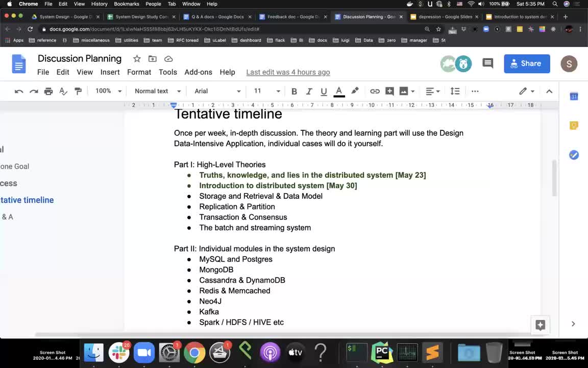This screenshot has height=368, width=588.
Task: Open the Arial font dropdown
Action: tap(217, 91)
